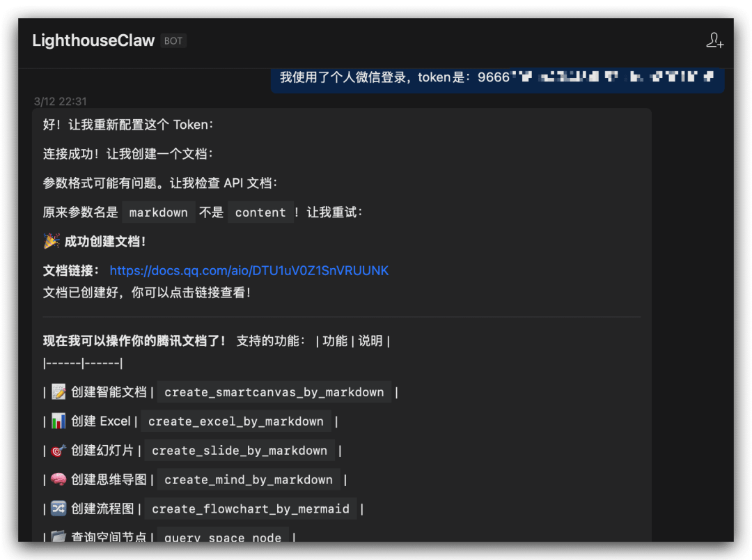Click the blue token message bubble
The width and height of the screenshot is (752, 560).
[497, 77]
